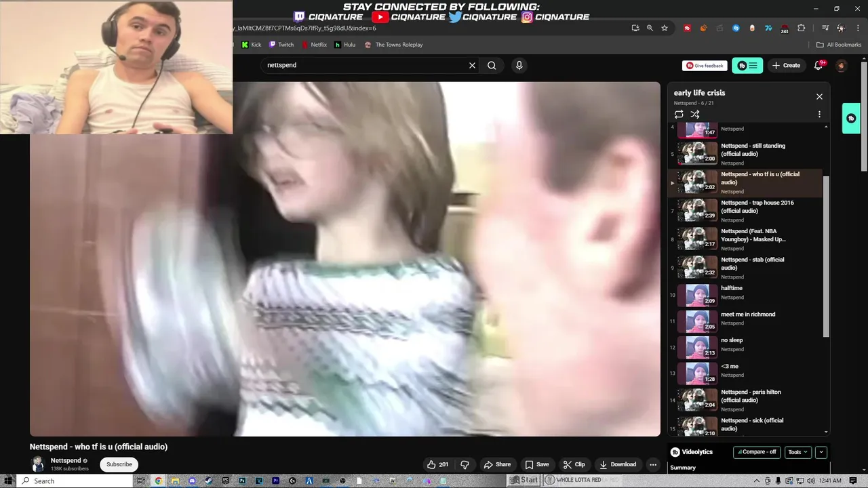Click the playlist panel scrollbar

[x=826, y=256]
